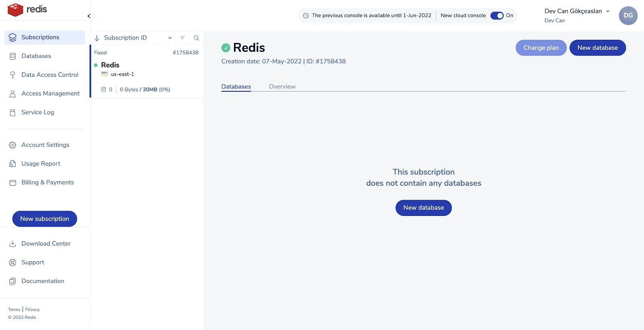The width and height of the screenshot is (644, 330).
Task: Click New database button in header
Action: [x=598, y=48]
